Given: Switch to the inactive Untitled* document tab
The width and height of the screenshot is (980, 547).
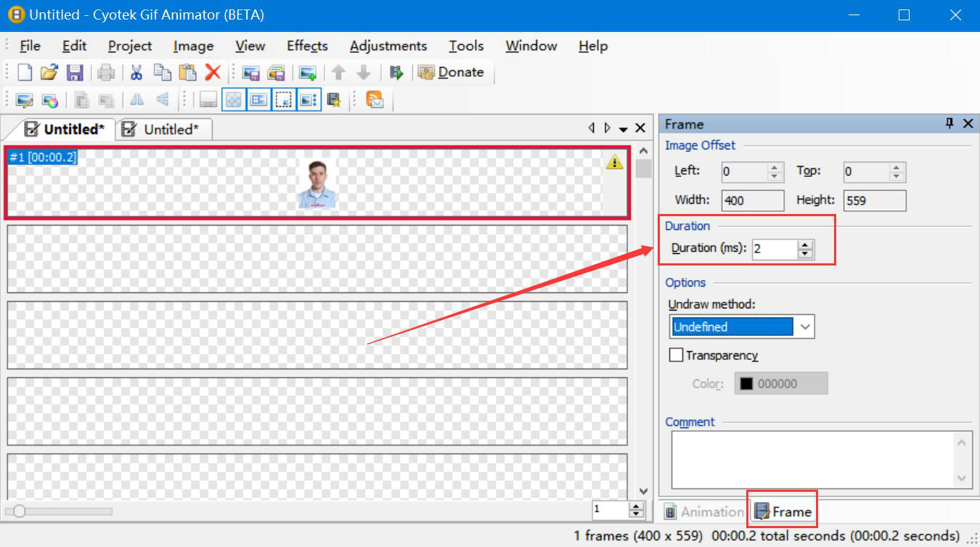Looking at the screenshot, I should pyautogui.click(x=164, y=129).
